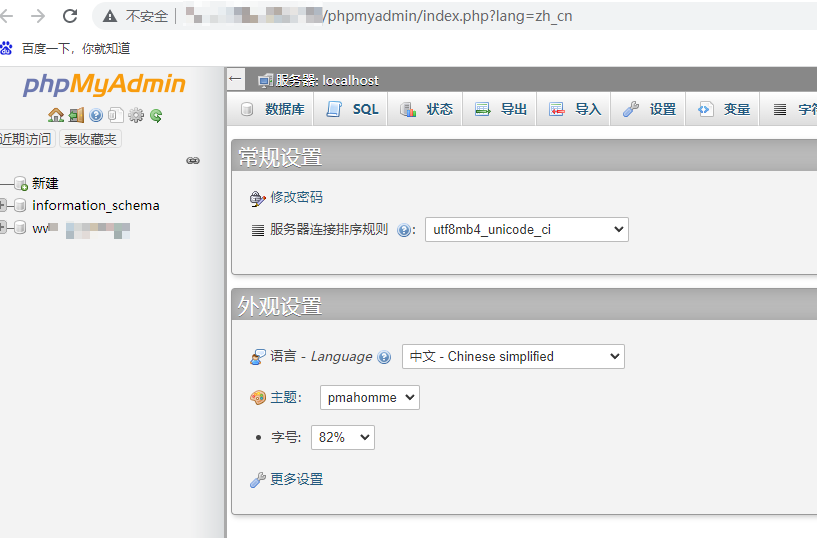Open the 变量 tab

[x=723, y=109]
